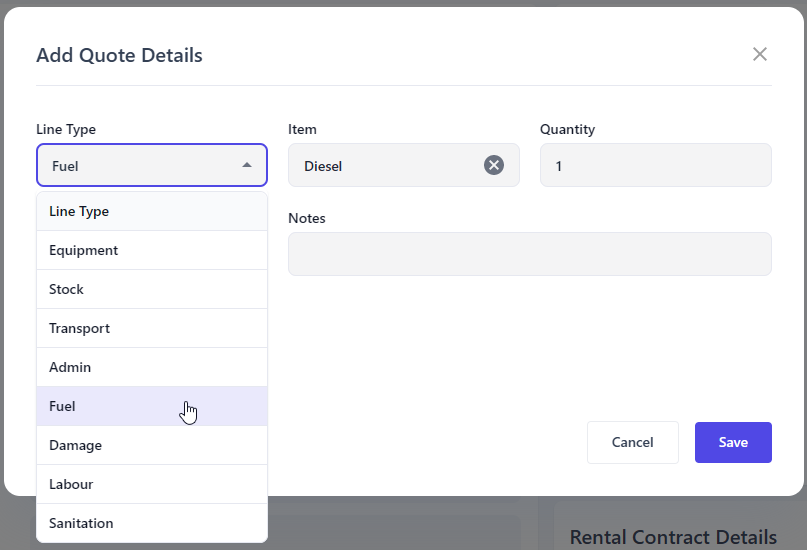The height and width of the screenshot is (550, 807).
Task: Click the Notes field label
Action: click(307, 218)
